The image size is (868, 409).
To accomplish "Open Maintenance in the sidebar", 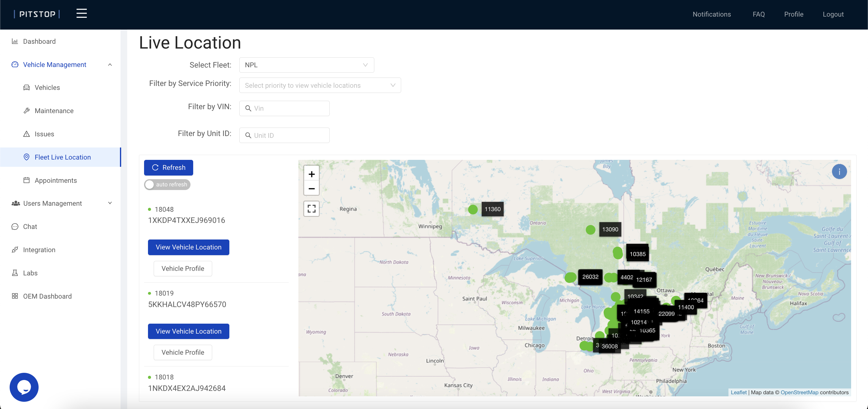I will (x=54, y=111).
